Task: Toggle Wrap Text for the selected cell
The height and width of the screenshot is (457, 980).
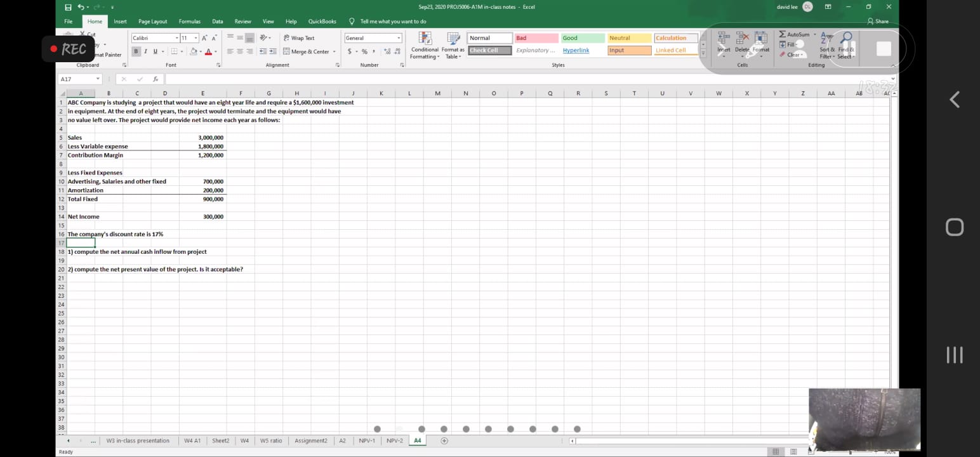Action: pos(298,38)
